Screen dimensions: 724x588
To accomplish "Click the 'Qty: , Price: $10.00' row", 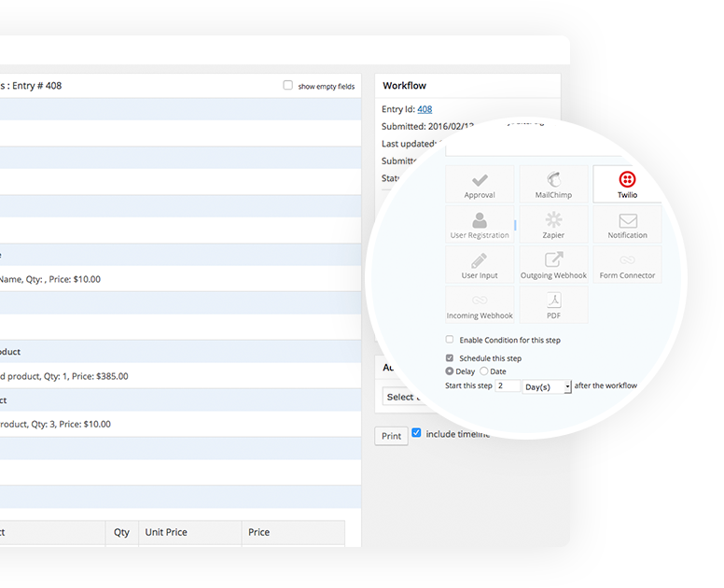I will tap(181, 279).
